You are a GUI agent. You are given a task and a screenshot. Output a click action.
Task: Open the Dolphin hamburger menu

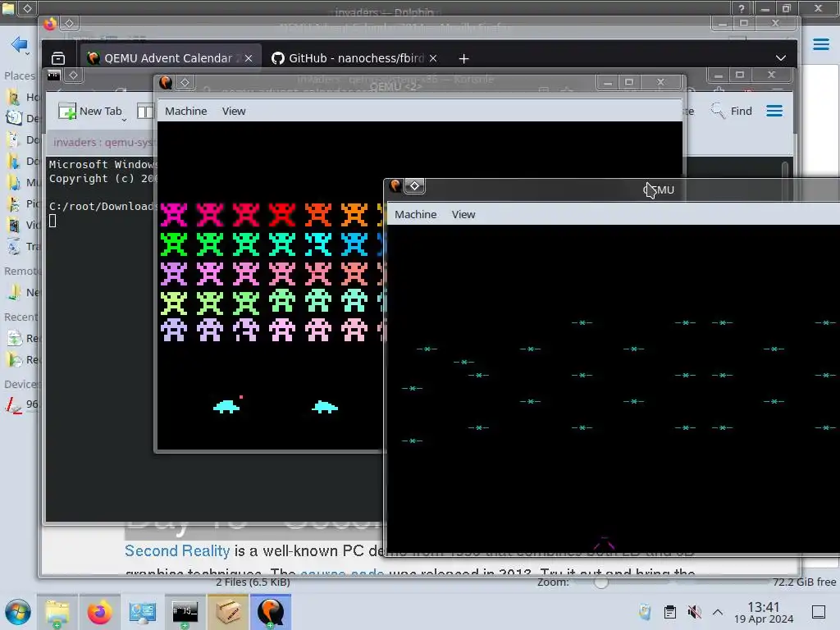pos(820,44)
